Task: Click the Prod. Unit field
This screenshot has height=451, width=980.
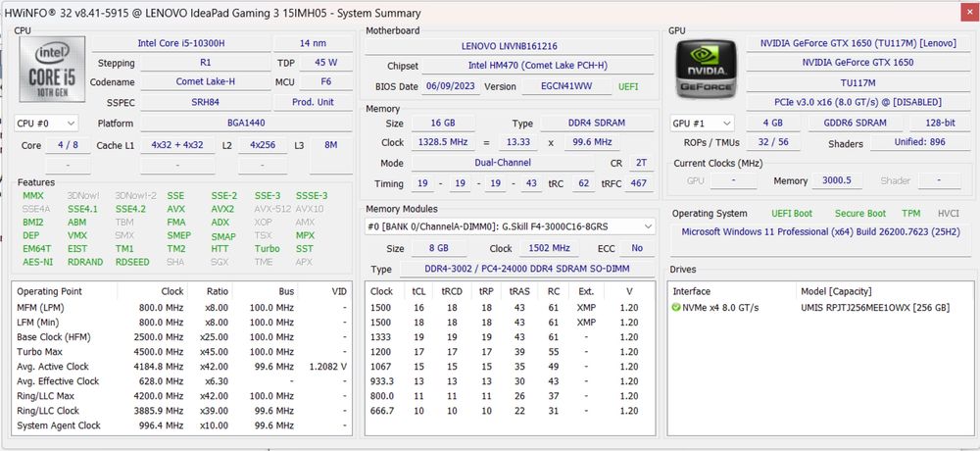Action: (314, 102)
